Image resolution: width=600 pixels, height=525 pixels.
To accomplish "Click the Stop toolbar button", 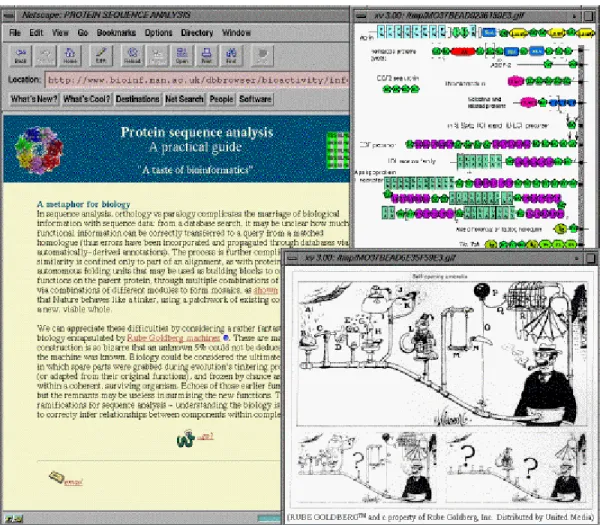I will coord(262,56).
